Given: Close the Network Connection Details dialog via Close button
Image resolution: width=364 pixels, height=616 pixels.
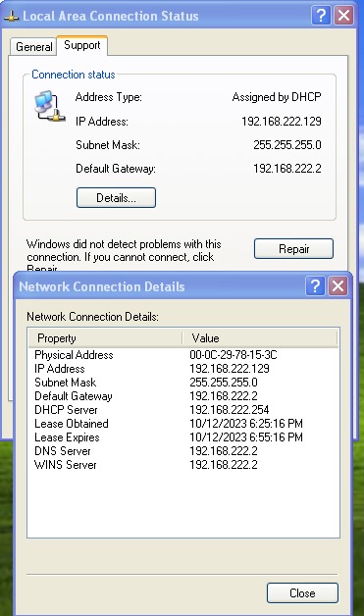Looking at the screenshot, I should click(x=302, y=592).
